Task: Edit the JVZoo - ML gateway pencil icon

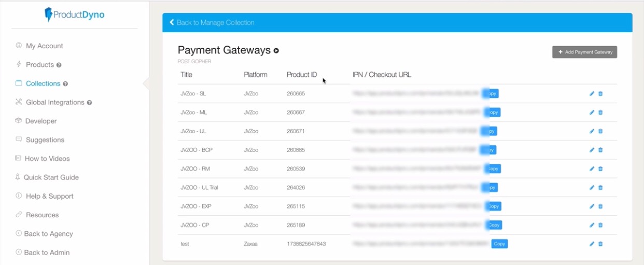Action: [x=592, y=113]
